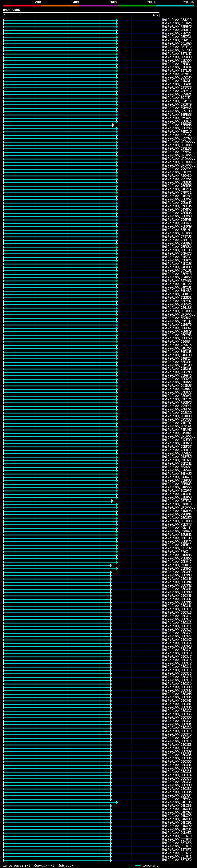The image size is (197, 868).
Task: Select hit label UniRef100_C4JY85
Action: (x=177, y=457)
